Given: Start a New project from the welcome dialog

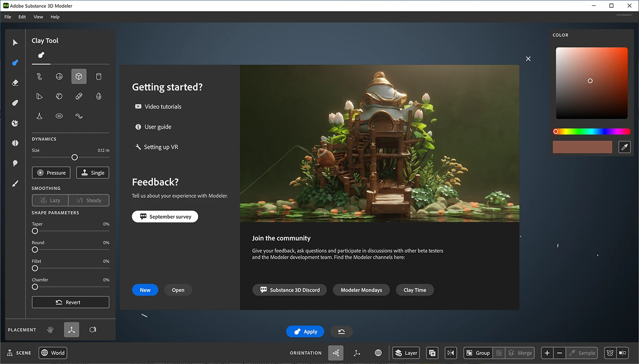Looking at the screenshot, I should point(145,290).
